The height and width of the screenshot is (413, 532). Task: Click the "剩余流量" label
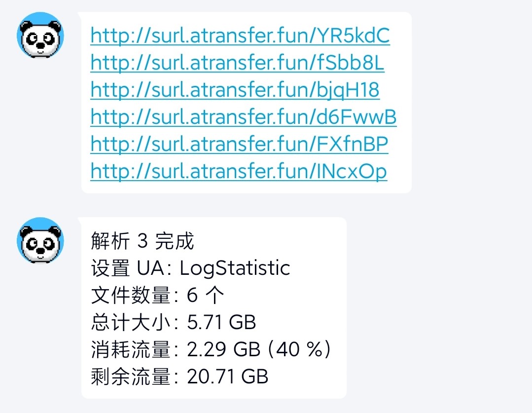(x=131, y=377)
